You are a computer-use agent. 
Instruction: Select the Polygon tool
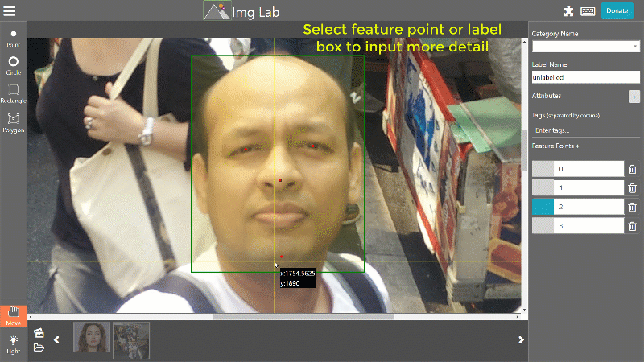click(x=13, y=123)
